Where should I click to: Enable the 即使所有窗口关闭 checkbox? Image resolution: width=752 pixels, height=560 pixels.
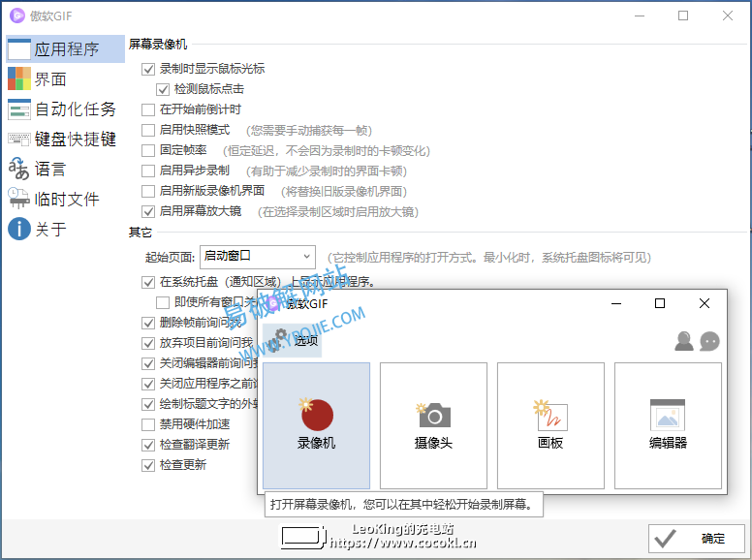point(163,302)
